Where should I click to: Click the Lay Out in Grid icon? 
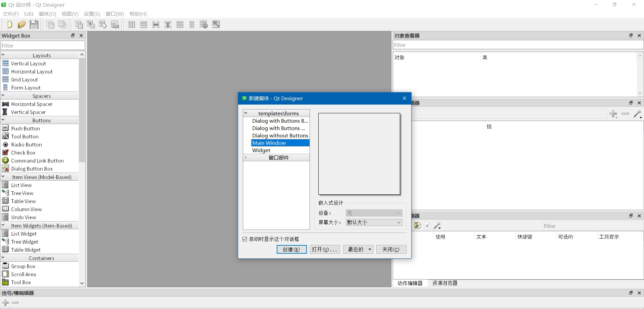point(180,24)
